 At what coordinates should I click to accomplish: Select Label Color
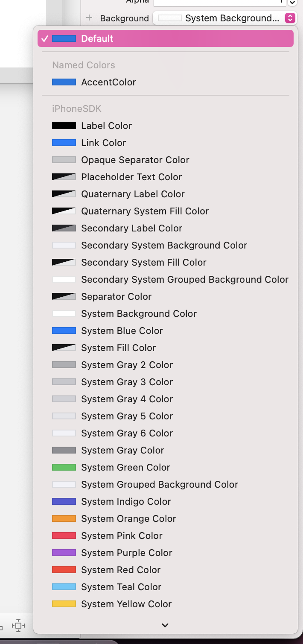point(166,126)
